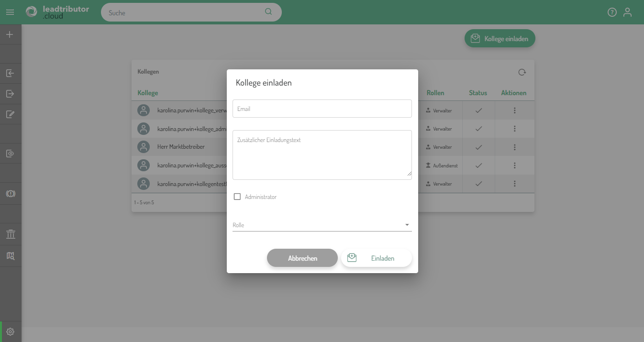This screenshot has height=342, width=644.
Task: Enable the Administrator checkbox
Action: point(237,197)
